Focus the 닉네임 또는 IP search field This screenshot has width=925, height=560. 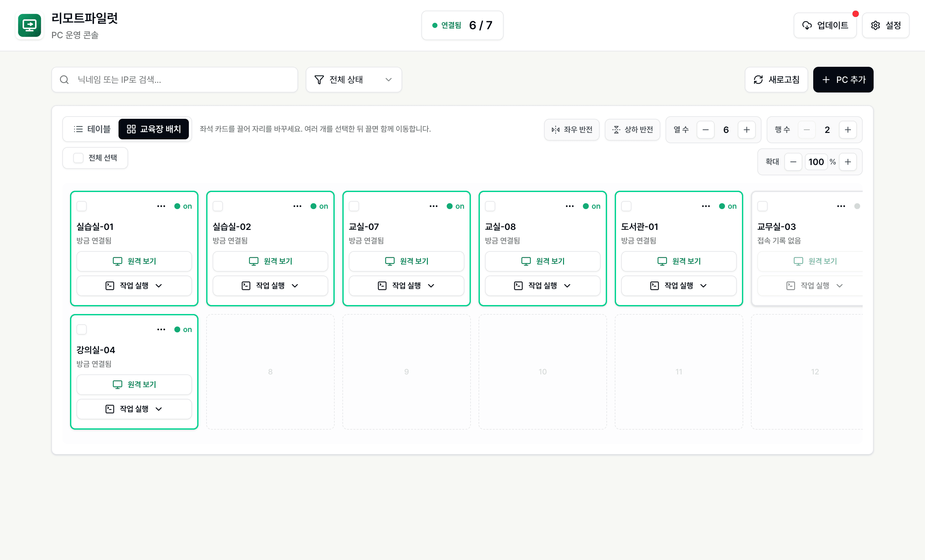[x=175, y=80]
